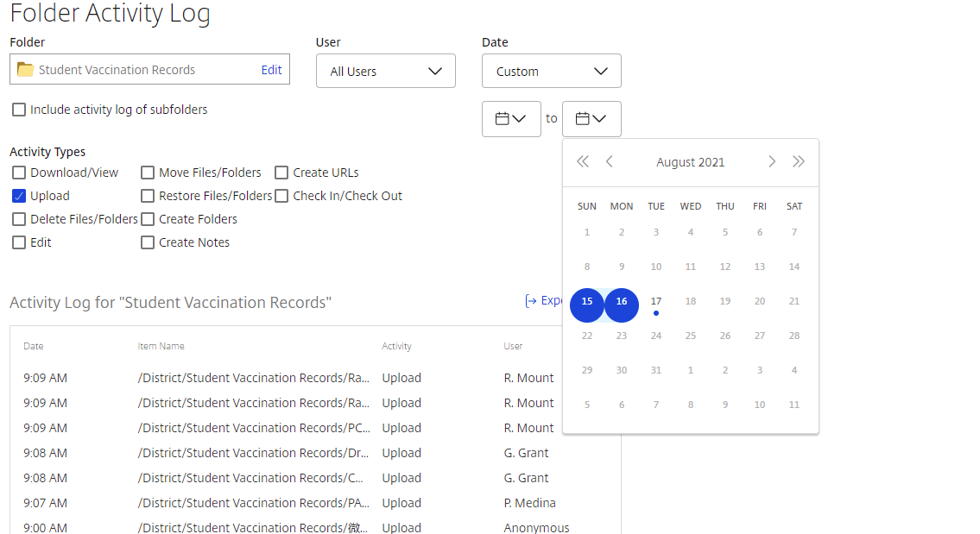Tick the Delete Files/Folders checkbox
Screen dimensions: 980x534
pyautogui.click(x=19, y=219)
